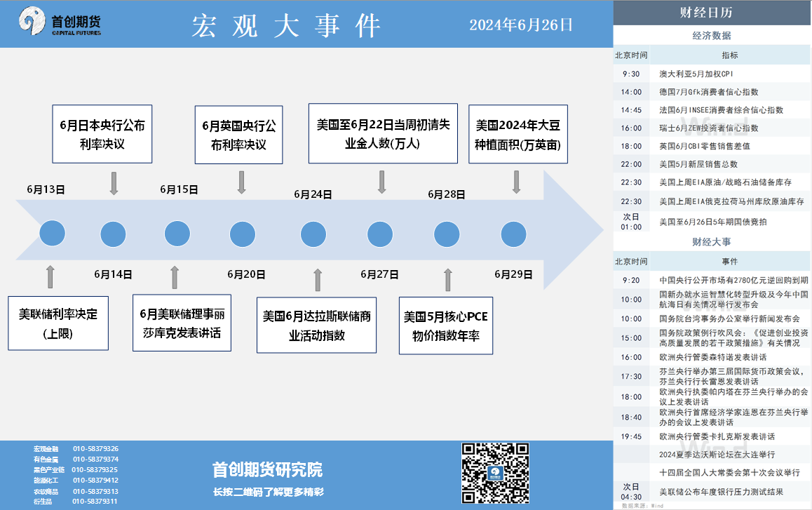Viewport: 812px width, 510px height.
Task: Click 欧洲央行管委卡扎克斯发表讲话 row
Action: pos(712,436)
